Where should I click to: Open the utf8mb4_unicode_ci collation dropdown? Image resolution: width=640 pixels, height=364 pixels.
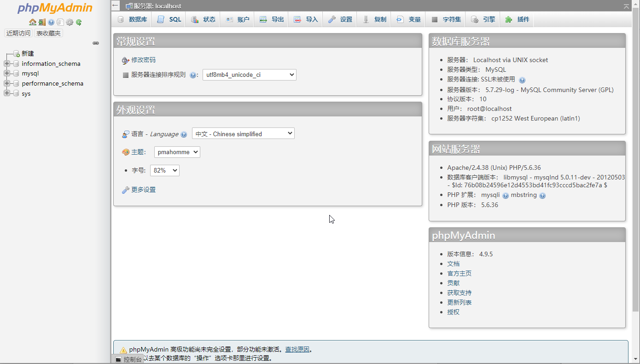click(x=249, y=75)
